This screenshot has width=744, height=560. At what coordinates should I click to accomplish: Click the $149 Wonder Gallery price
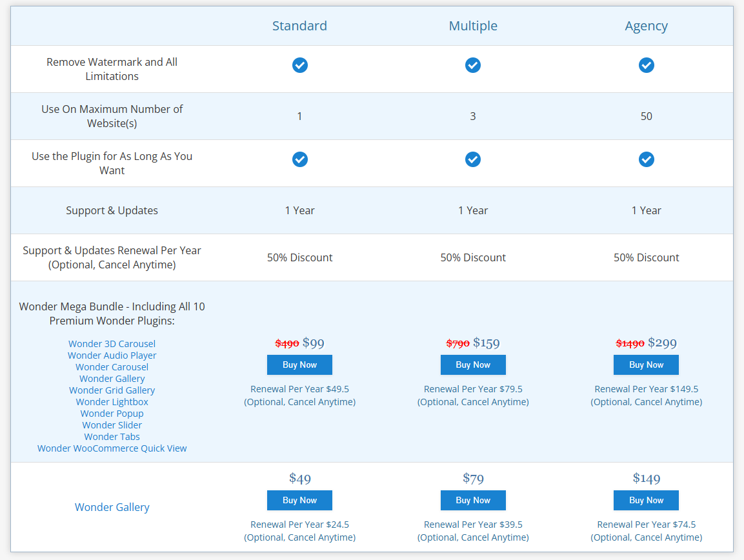[647, 478]
